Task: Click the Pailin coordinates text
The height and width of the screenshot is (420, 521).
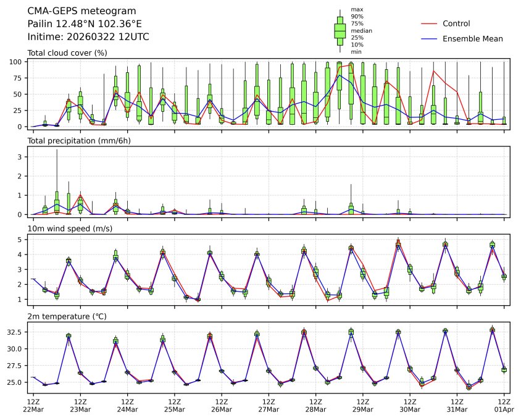Action: 85,23
